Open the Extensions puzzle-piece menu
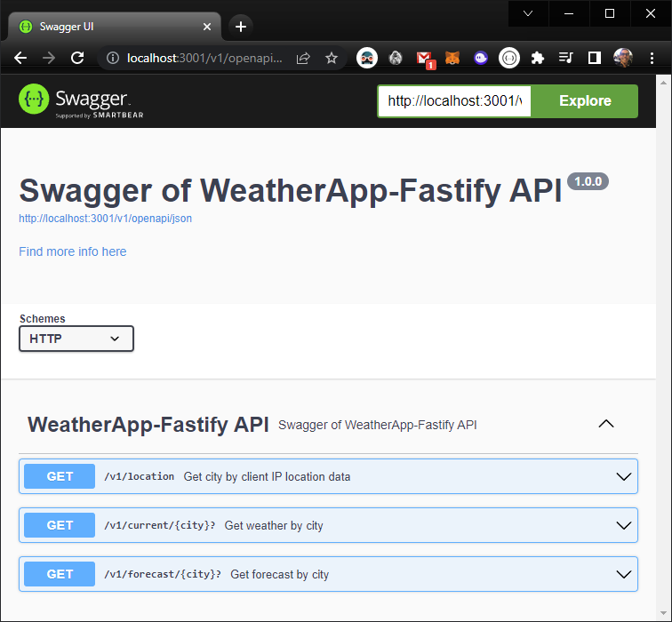672x622 pixels. point(538,58)
